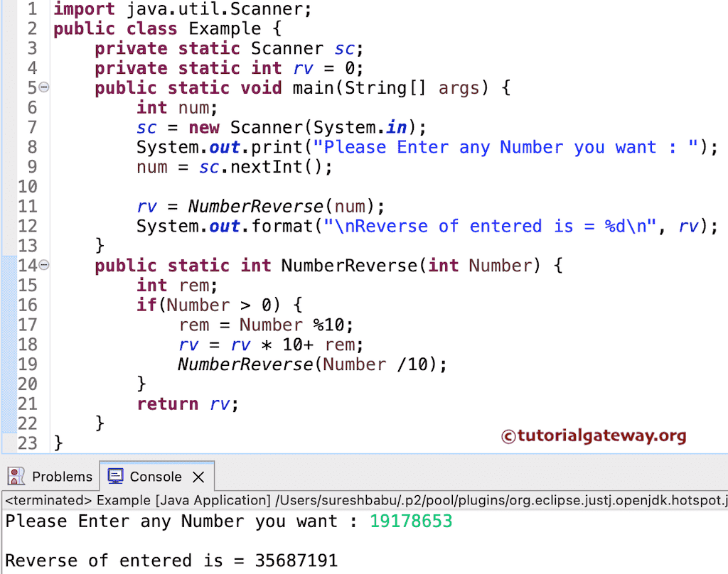Click the Problems tab icon
Viewport: 728px width, 574px height.
click(x=18, y=477)
